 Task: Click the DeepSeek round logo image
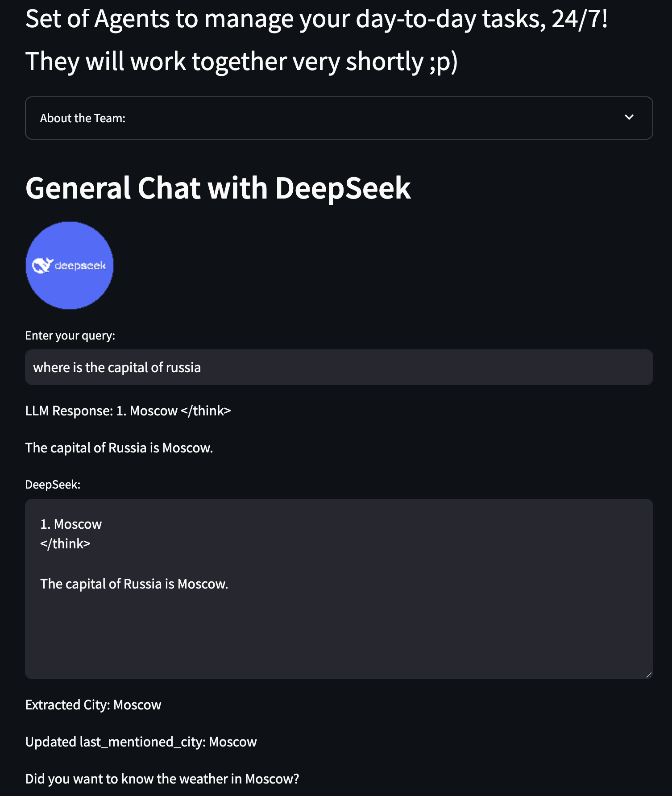(x=70, y=265)
